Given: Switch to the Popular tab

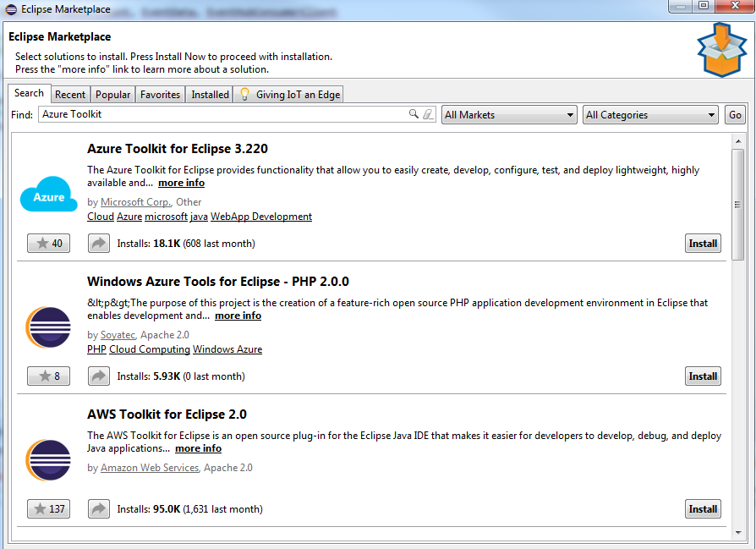Looking at the screenshot, I should (x=112, y=95).
